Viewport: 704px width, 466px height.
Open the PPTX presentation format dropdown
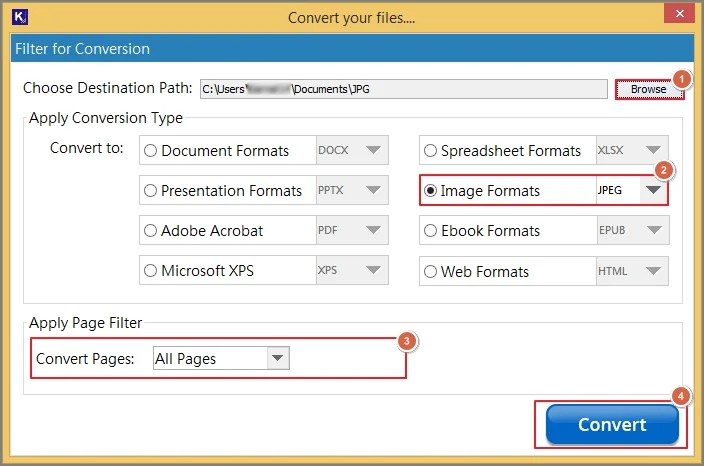(x=352, y=190)
